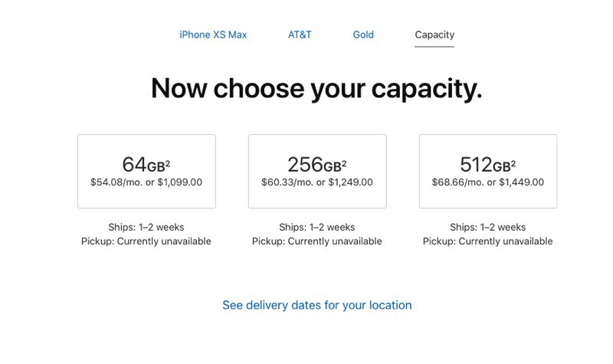Open the AT&T carrier step

point(300,34)
